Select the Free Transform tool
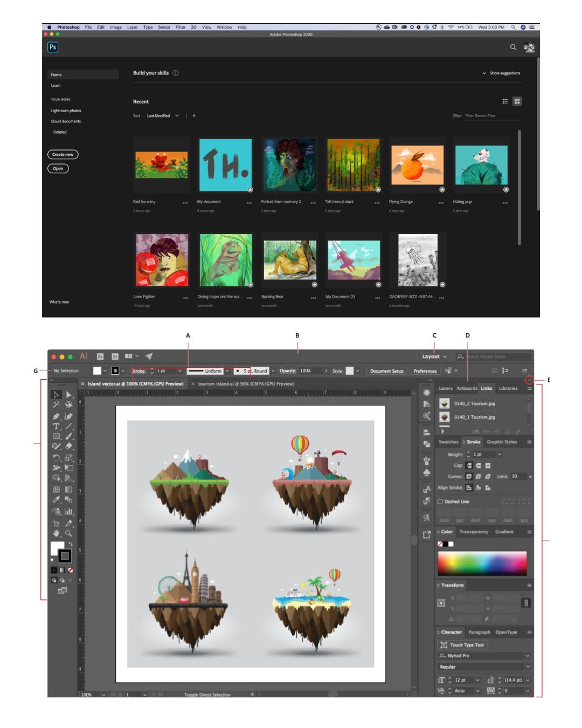582x728 pixels. pyautogui.click(x=68, y=468)
